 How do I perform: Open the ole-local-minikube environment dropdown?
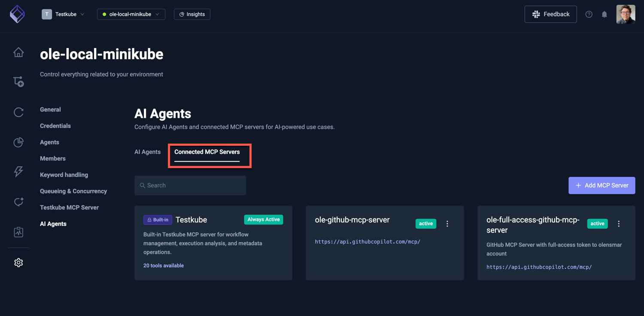(131, 14)
